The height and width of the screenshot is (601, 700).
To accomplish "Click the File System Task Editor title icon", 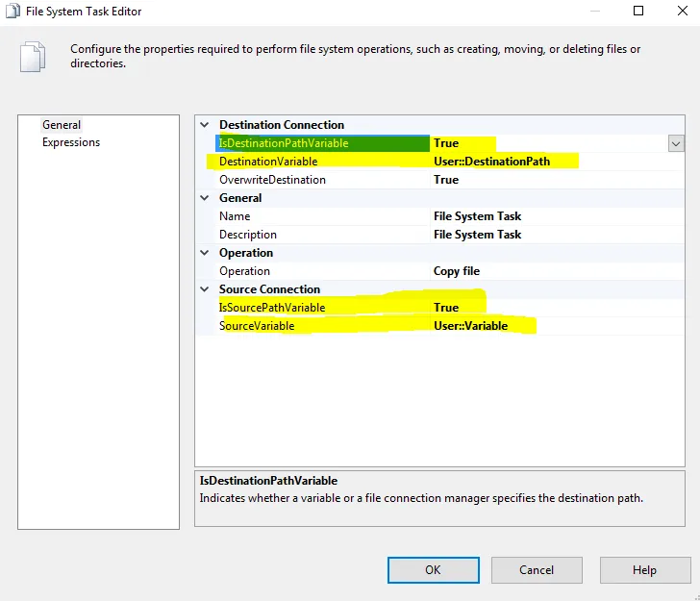I will click(12, 11).
